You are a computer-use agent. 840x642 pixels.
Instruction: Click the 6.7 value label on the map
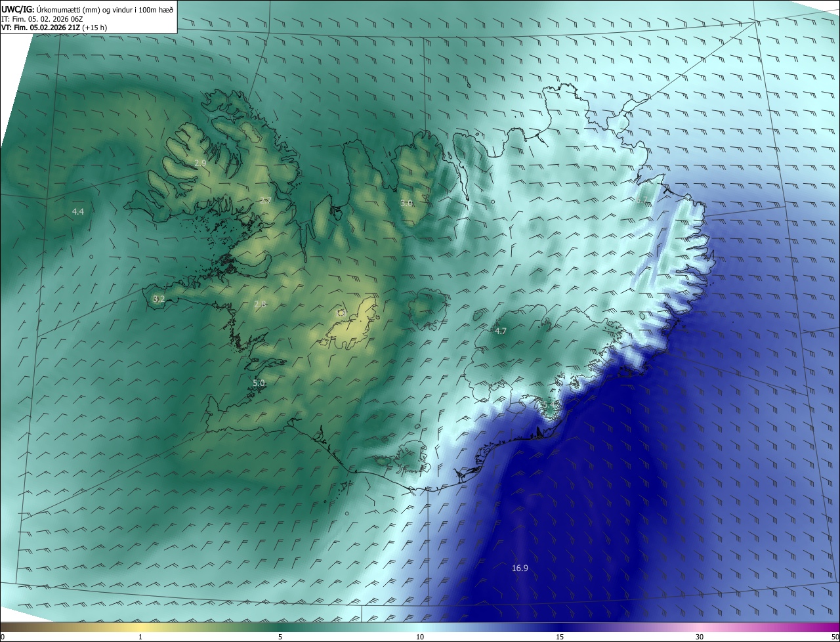(642, 200)
